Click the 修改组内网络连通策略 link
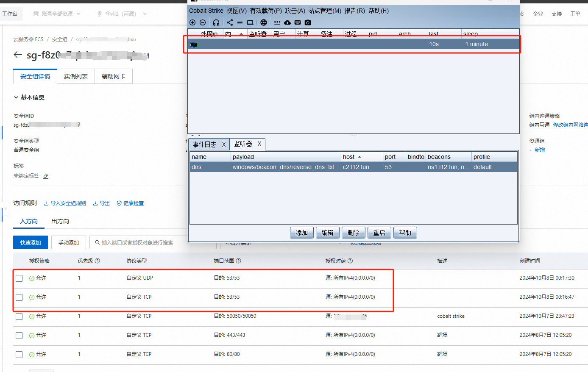The width and height of the screenshot is (588, 372). (570, 125)
